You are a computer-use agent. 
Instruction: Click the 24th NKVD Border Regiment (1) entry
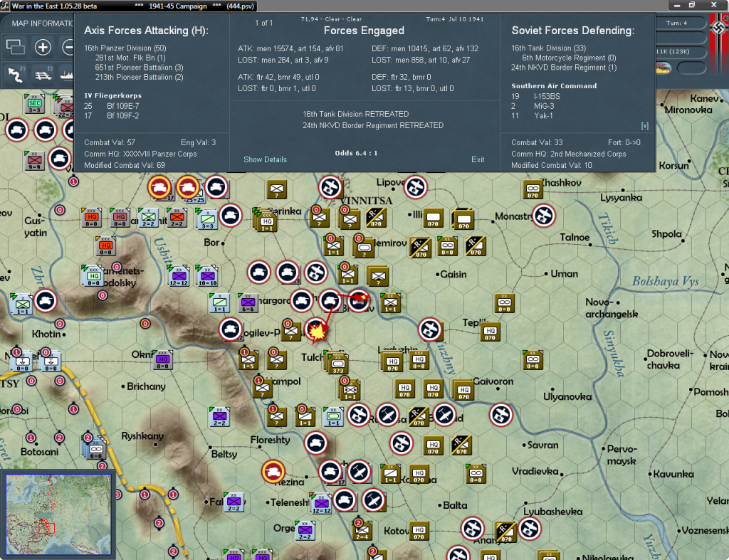pos(564,68)
